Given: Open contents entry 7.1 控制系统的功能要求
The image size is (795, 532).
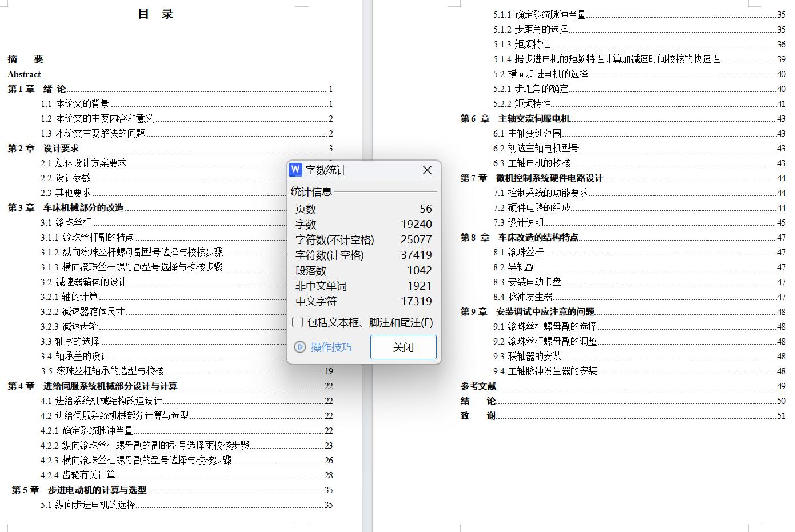Looking at the screenshot, I should tap(640, 193).
